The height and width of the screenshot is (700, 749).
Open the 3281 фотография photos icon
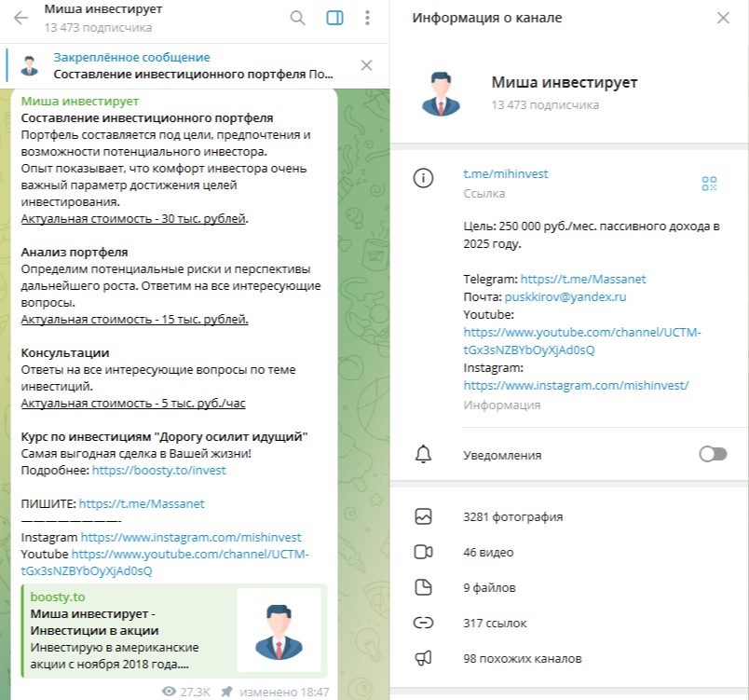[423, 516]
